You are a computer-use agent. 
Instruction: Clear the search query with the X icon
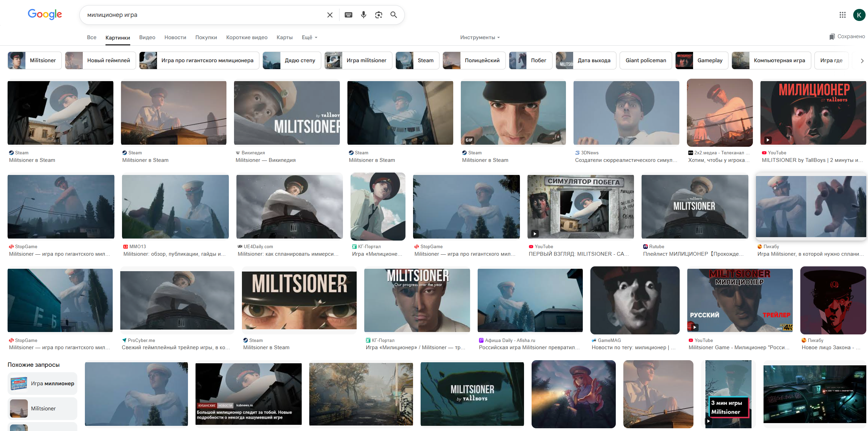pos(330,15)
